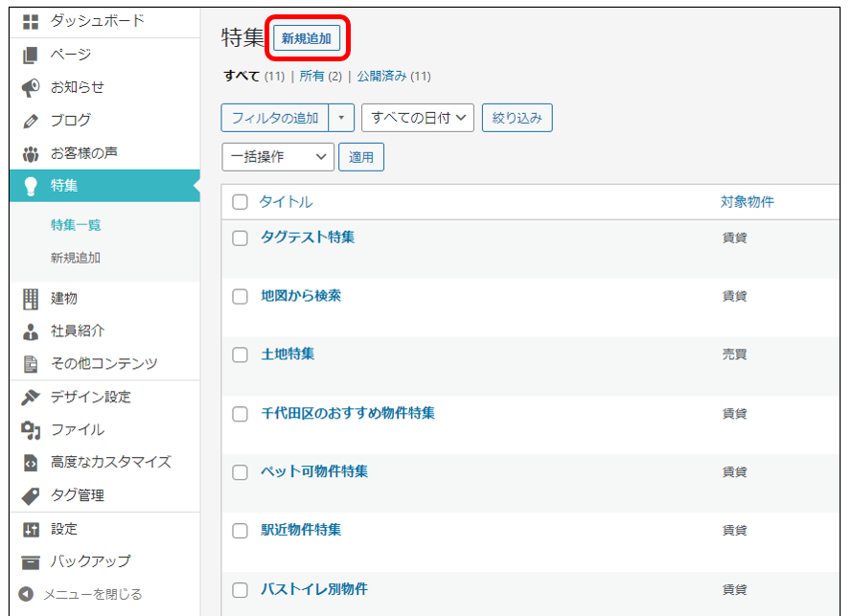Screen dimensions: 852x616
Task: Click the lightbulb icon beside 特集
Action: click(x=30, y=186)
